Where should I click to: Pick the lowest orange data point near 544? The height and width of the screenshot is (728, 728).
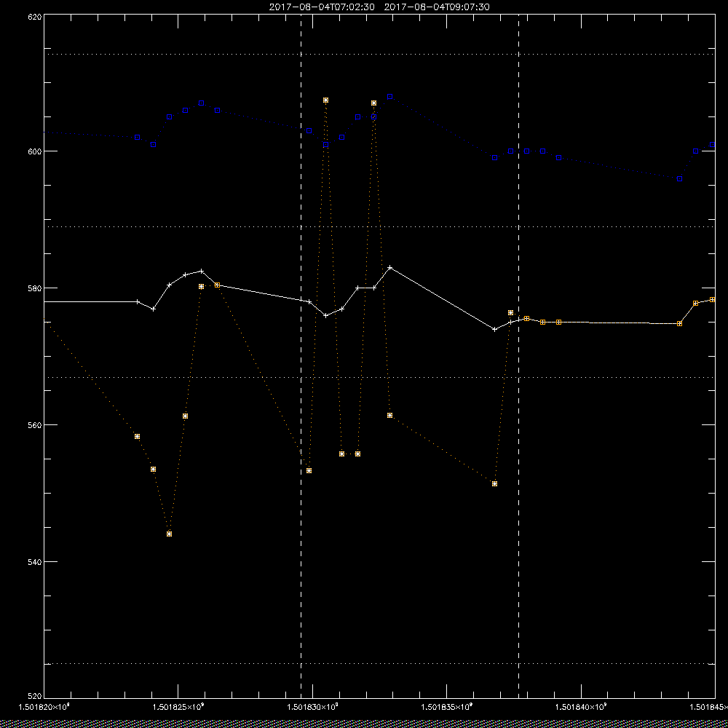click(169, 534)
